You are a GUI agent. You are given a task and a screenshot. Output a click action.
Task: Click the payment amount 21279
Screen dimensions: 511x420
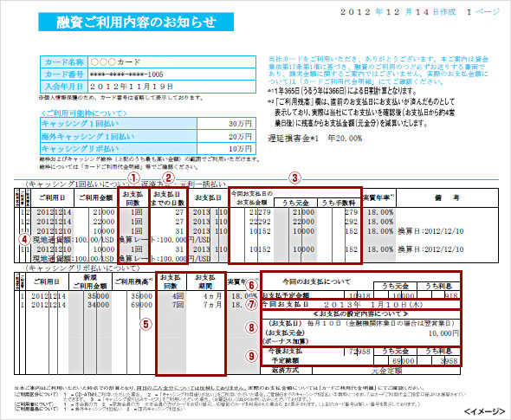point(260,212)
